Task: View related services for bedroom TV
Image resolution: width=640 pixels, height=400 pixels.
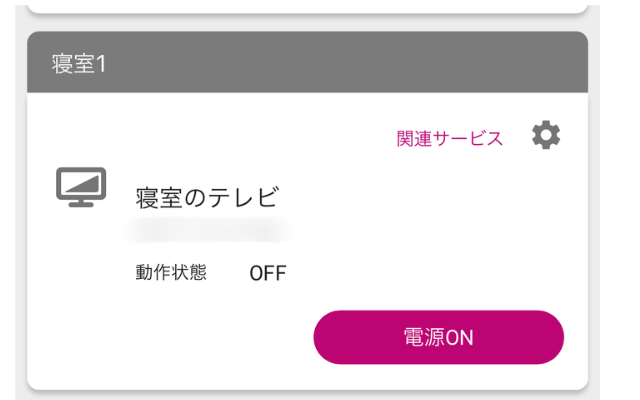Action: (x=450, y=139)
